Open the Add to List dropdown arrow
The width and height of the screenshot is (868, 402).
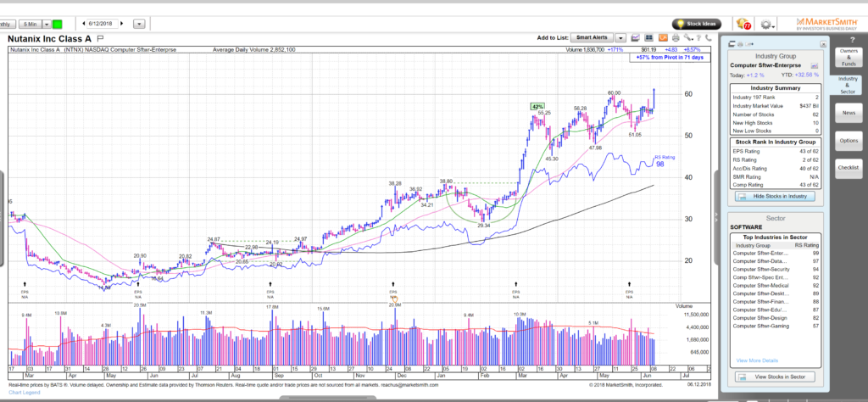pyautogui.click(x=620, y=37)
